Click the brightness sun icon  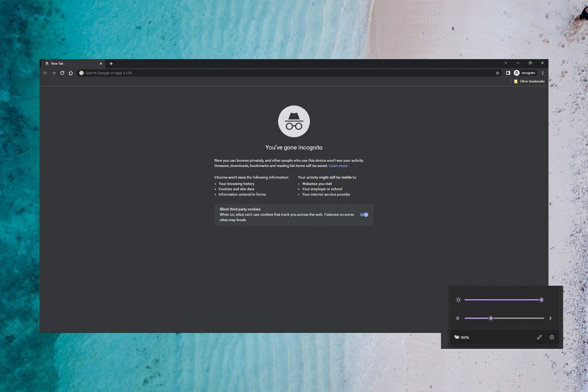click(458, 300)
